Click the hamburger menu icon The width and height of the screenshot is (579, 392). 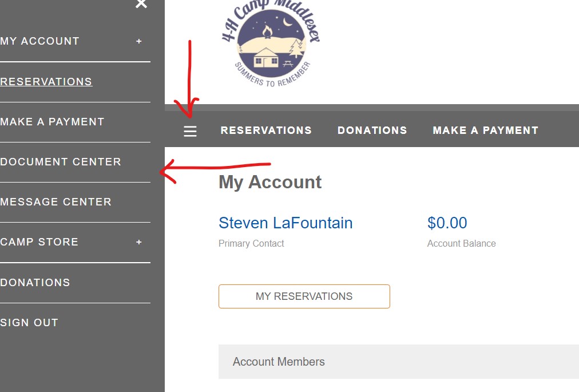click(x=190, y=131)
